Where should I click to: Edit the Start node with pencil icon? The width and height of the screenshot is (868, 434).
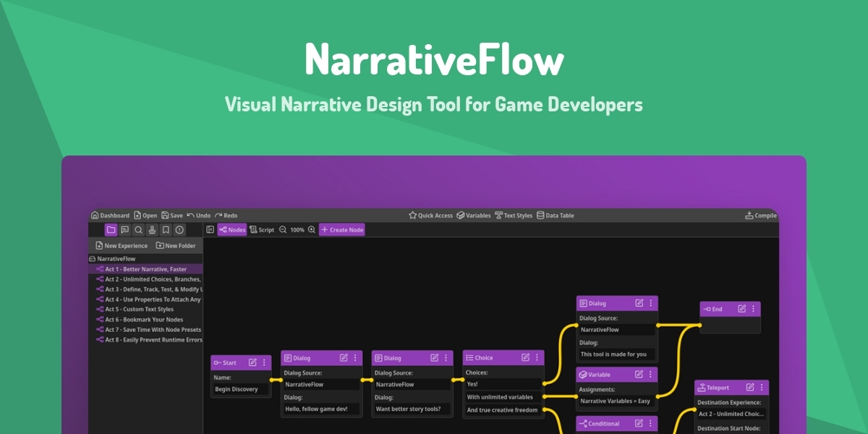coord(252,362)
